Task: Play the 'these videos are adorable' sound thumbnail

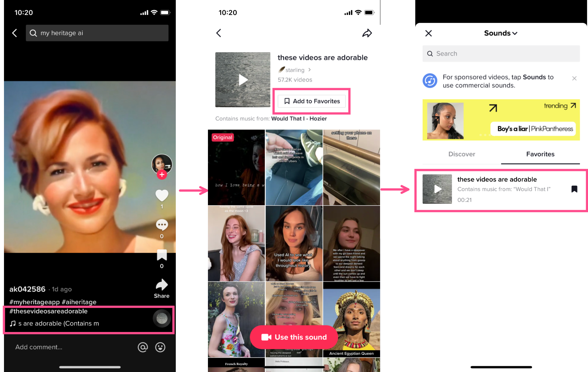Action: [437, 189]
